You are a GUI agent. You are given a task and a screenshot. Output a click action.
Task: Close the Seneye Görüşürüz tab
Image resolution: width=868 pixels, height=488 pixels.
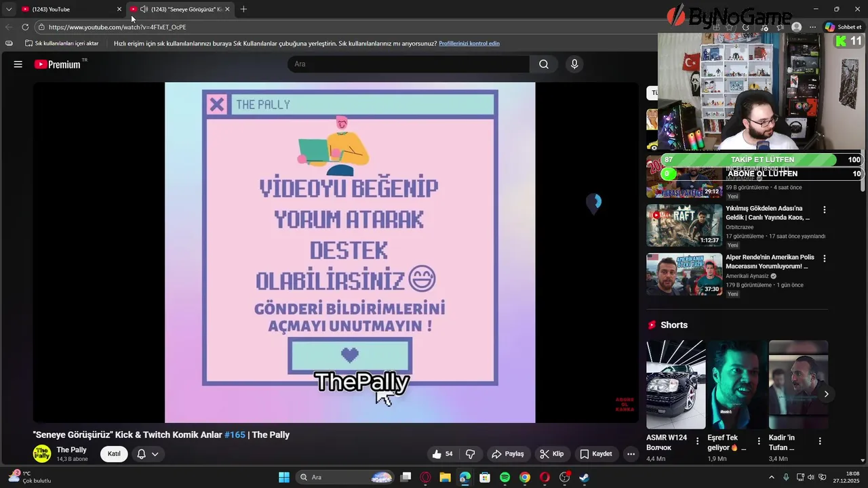pyautogui.click(x=227, y=9)
